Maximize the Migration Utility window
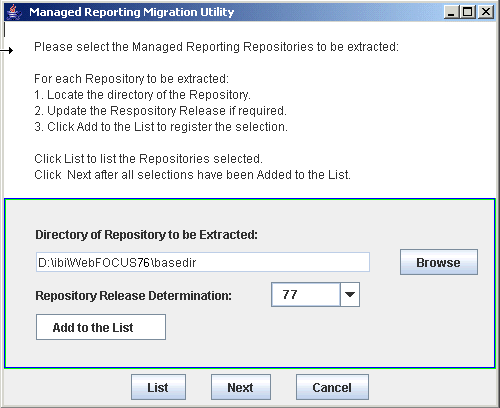This screenshot has height=408, width=500. 468,12
